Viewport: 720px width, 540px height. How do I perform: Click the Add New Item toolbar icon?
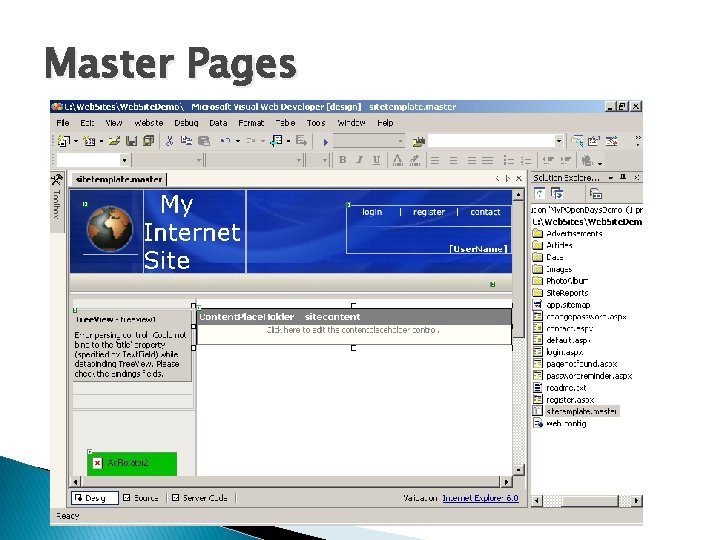[x=89, y=141]
